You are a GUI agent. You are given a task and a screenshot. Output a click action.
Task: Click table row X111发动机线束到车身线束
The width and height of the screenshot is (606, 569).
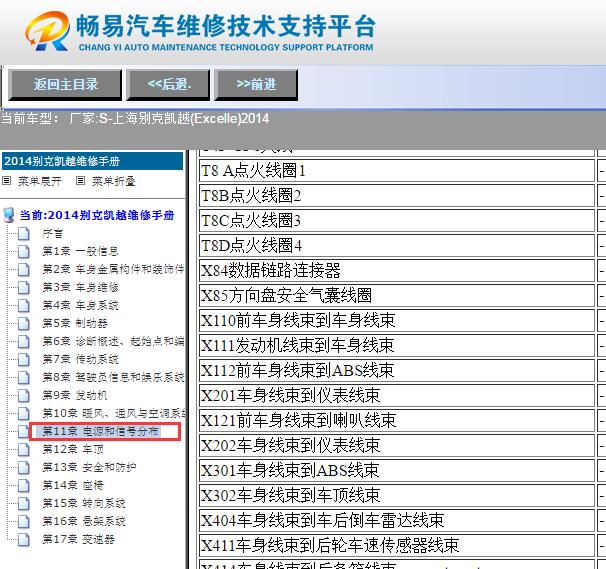tap(397, 345)
